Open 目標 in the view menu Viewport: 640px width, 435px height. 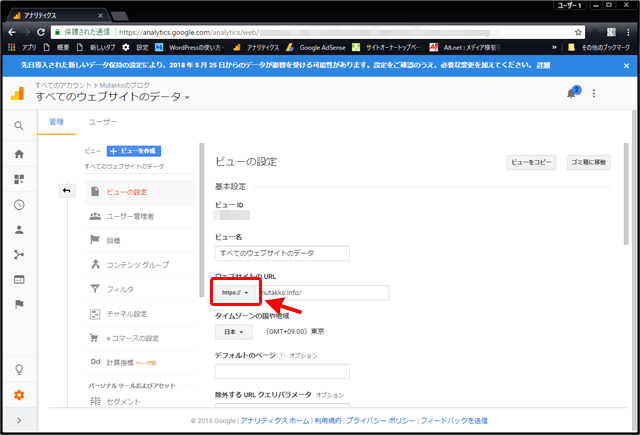(141, 240)
